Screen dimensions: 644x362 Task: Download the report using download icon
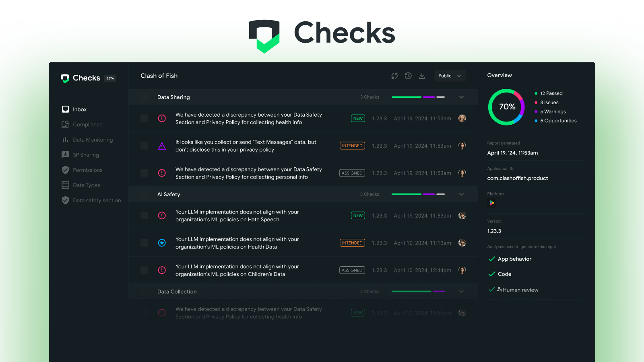(x=422, y=76)
